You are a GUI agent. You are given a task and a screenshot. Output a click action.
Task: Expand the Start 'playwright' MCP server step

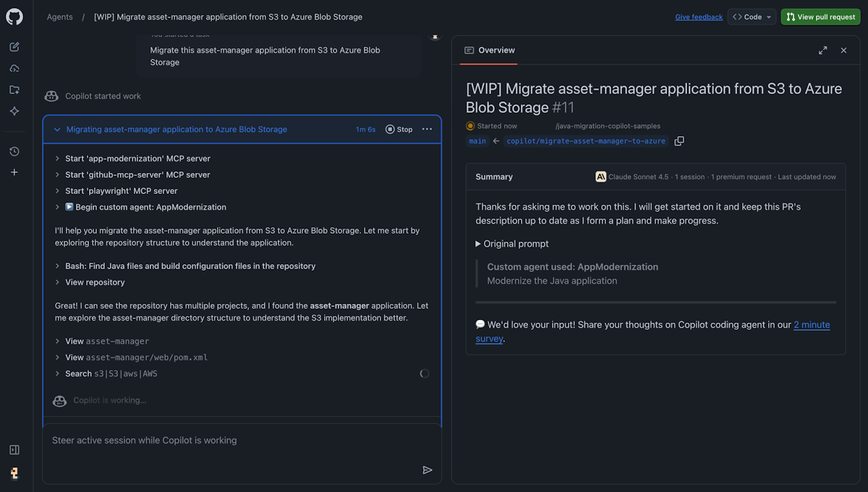click(57, 191)
